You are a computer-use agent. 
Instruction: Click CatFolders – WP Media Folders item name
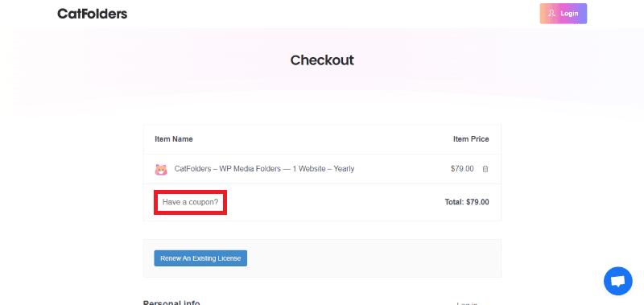click(264, 169)
